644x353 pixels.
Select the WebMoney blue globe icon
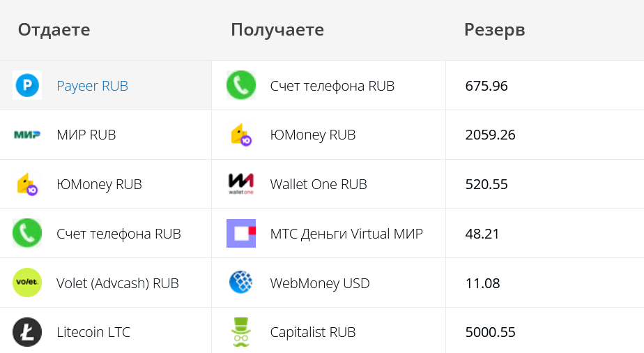pos(241,283)
